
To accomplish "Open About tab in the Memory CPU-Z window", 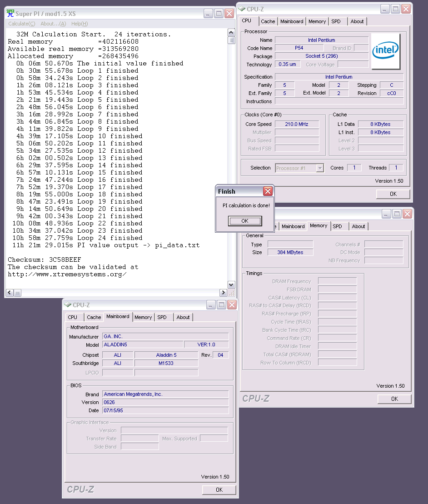I will point(358,226).
